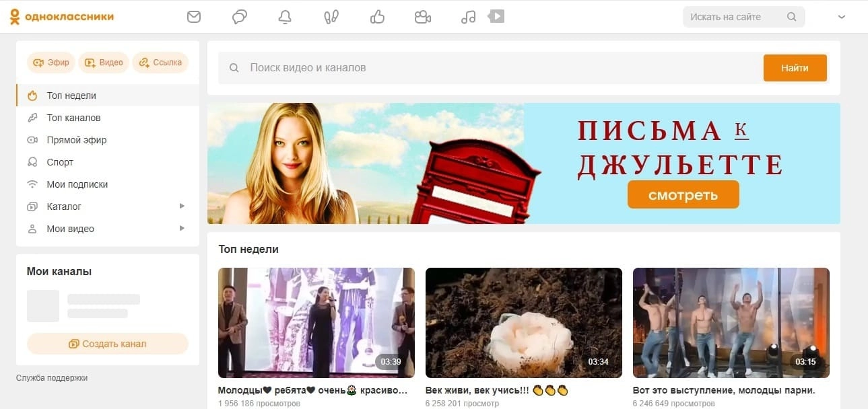Click the 'Топ недели' section heading
The width and height of the screenshot is (868, 409).
coord(248,249)
